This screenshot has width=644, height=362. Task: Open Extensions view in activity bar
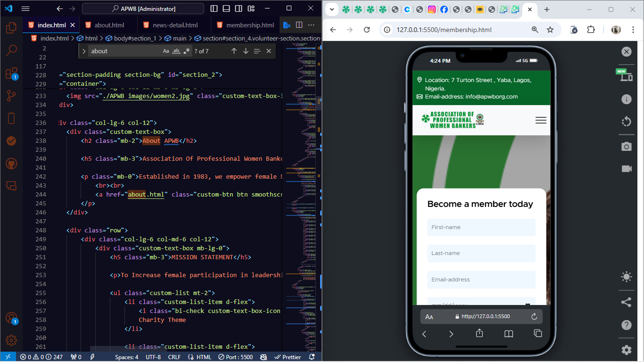pyautogui.click(x=11, y=74)
